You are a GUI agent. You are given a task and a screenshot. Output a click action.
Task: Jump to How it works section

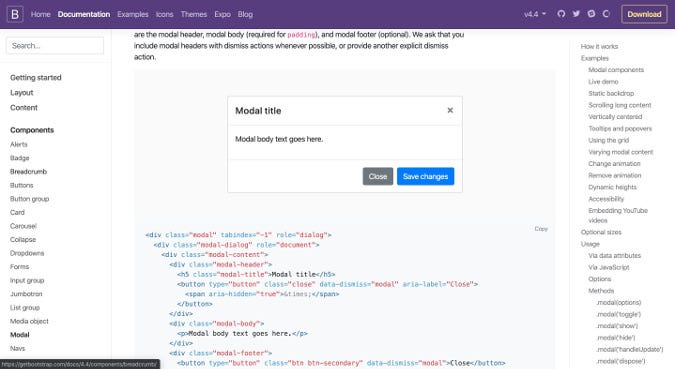(599, 47)
